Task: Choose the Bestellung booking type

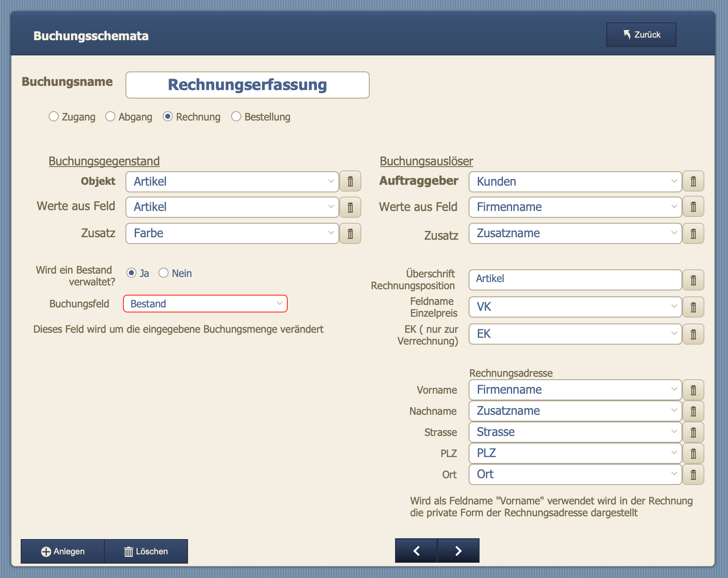Action: [236, 117]
